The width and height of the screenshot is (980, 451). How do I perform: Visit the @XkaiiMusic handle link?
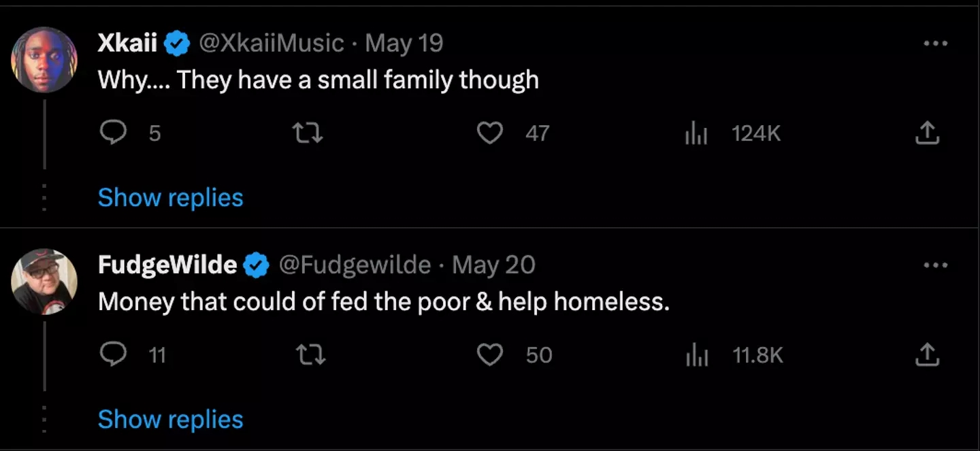[x=271, y=44]
